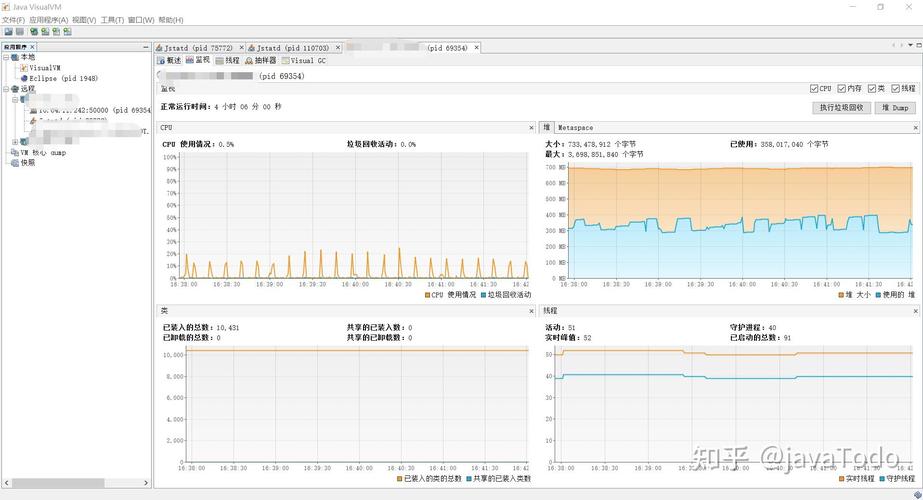Close the 类 classes chart panel
The height and width of the screenshot is (500, 923).
pyautogui.click(x=531, y=310)
